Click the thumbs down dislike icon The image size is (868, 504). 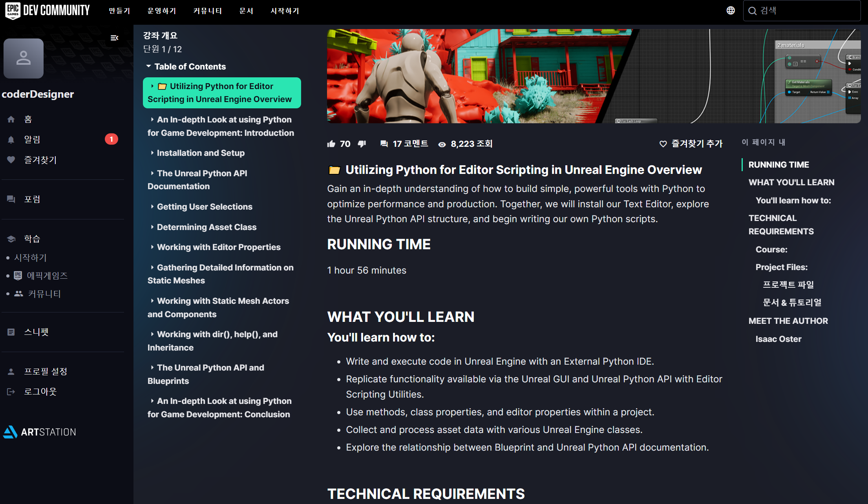click(362, 144)
